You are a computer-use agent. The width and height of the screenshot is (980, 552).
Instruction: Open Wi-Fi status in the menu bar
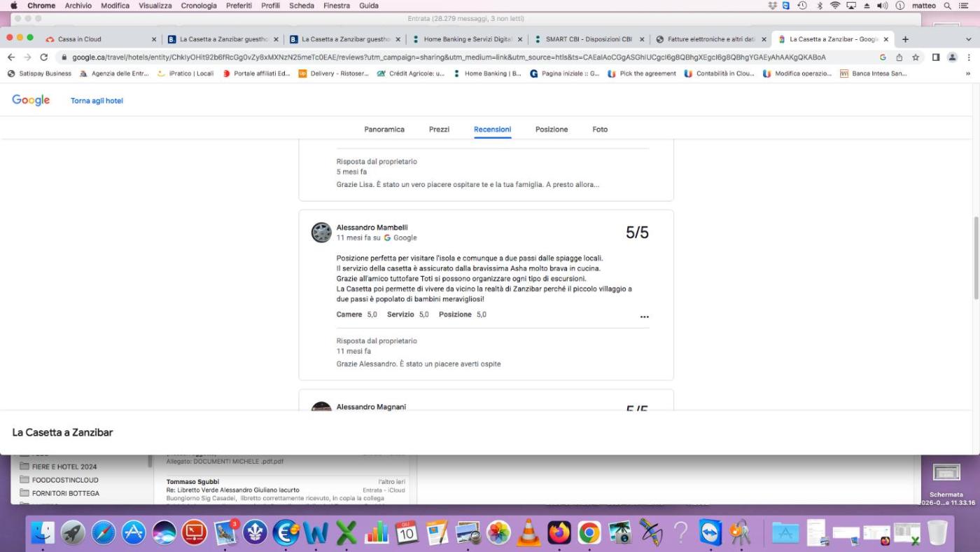click(x=835, y=6)
